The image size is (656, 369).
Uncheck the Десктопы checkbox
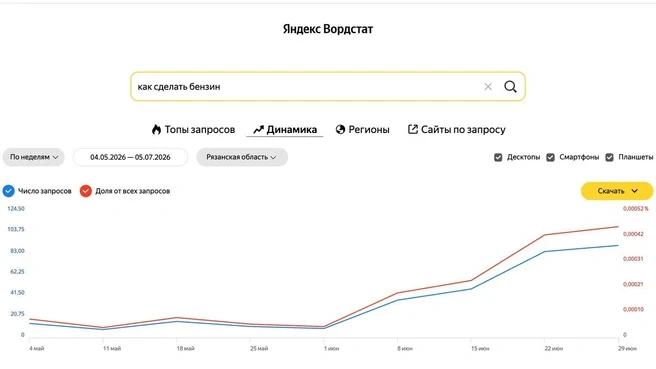pyautogui.click(x=498, y=157)
